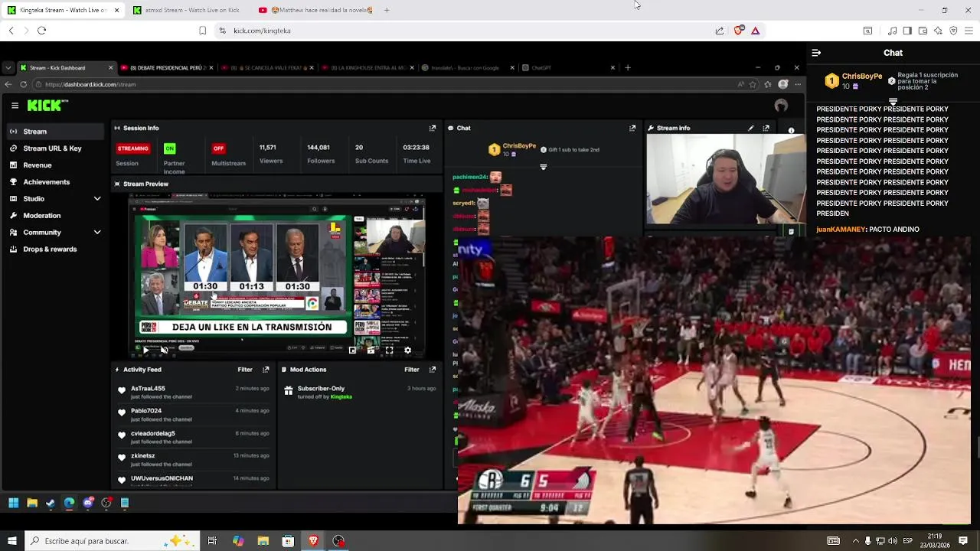The width and height of the screenshot is (980, 551).
Task: Open the browser share icon
Action: coord(720,31)
